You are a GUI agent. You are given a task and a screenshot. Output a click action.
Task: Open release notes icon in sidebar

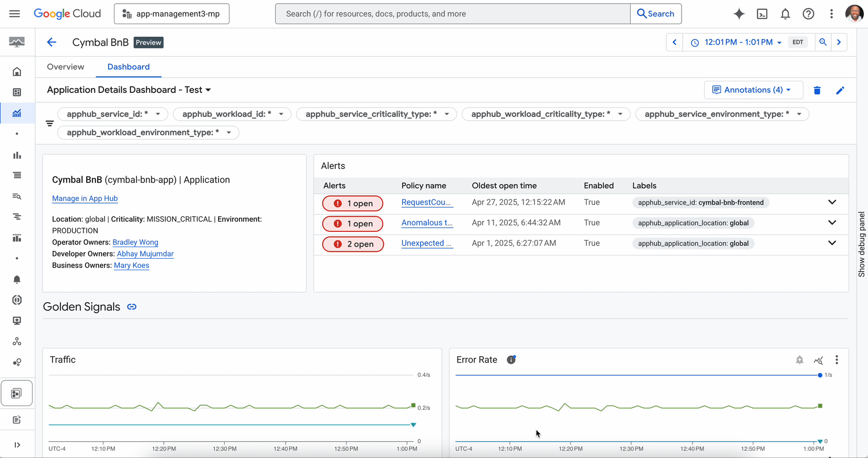point(17,420)
